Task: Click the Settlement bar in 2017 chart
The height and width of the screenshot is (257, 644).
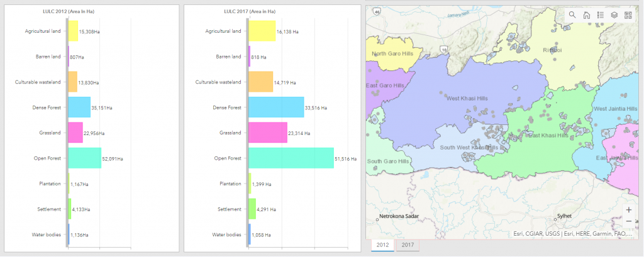Action: click(252, 209)
